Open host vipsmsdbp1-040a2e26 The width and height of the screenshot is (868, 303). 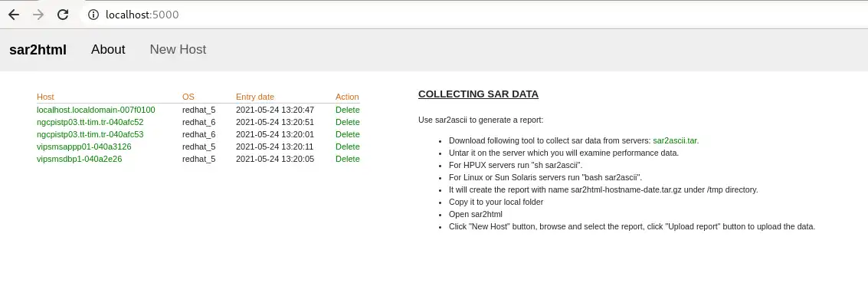[x=79, y=159]
